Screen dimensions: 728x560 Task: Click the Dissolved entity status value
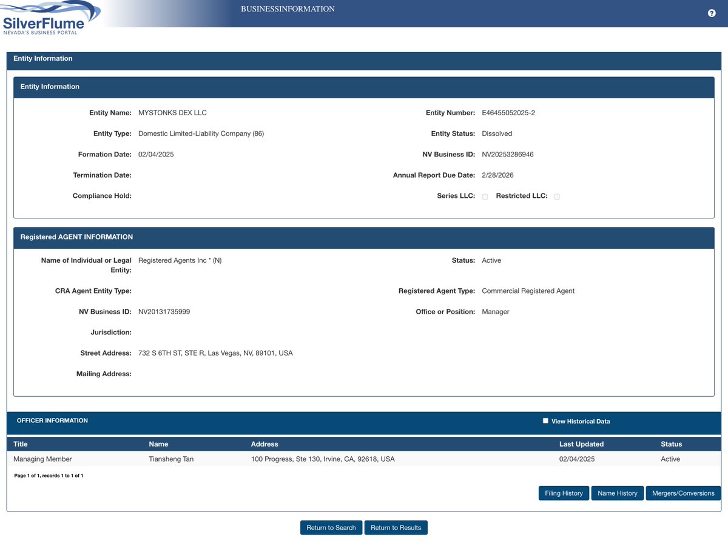(x=497, y=133)
